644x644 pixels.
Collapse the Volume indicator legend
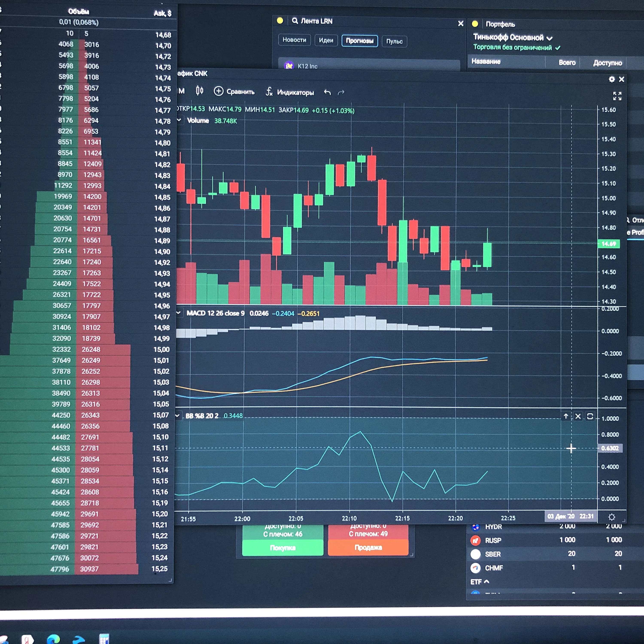tap(179, 120)
